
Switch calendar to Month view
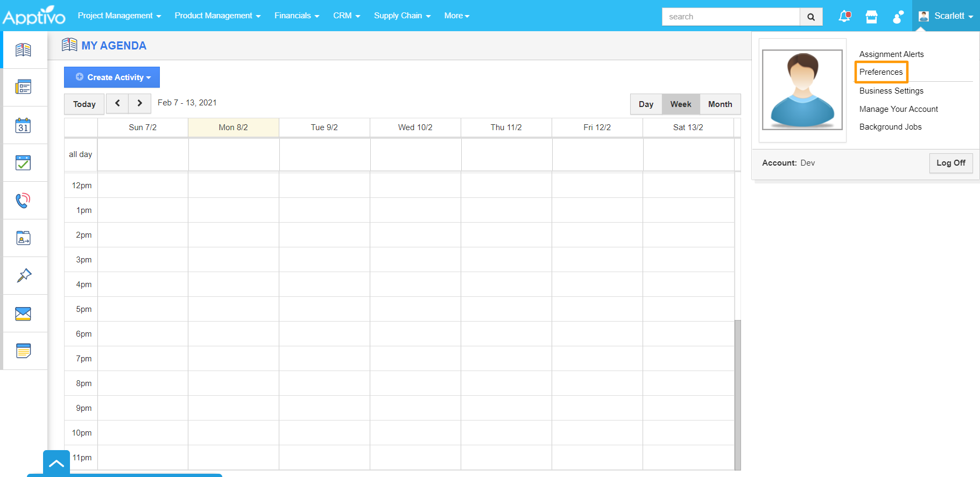coord(720,104)
